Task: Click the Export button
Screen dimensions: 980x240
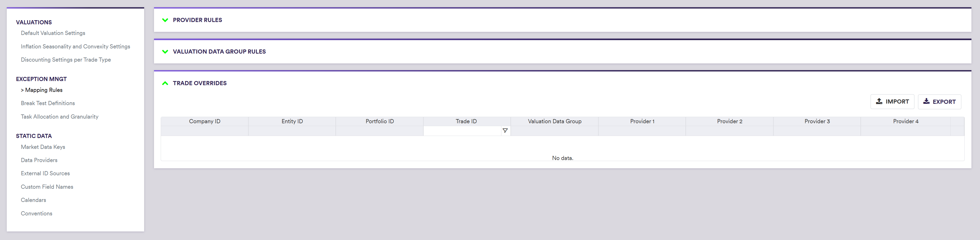Action: coord(939,102)
